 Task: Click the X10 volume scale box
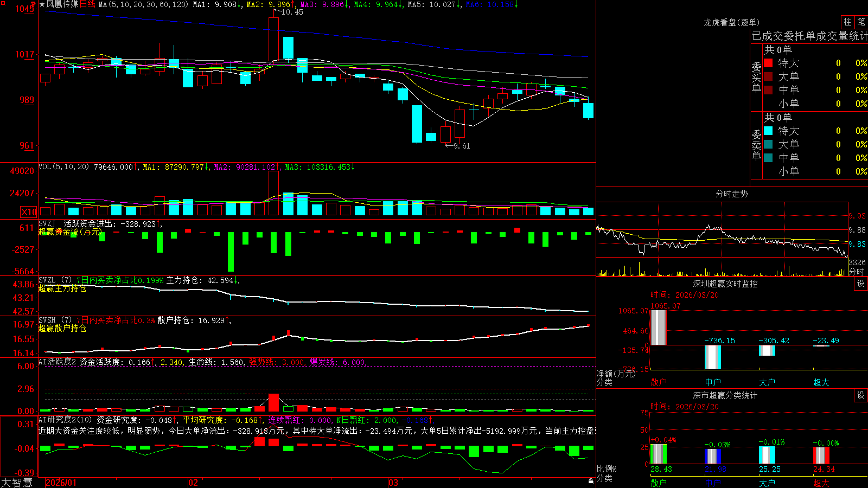[x=29, y=212]
